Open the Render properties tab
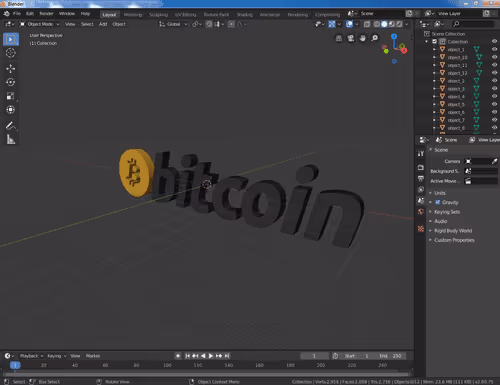This screenshot has height=385, width=500. (x=421, y=167)
